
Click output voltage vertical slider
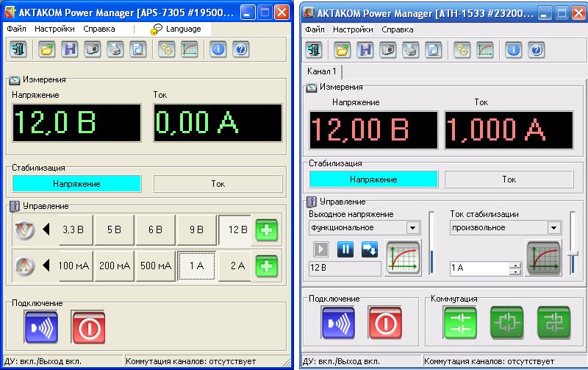(x=431, y=243)
